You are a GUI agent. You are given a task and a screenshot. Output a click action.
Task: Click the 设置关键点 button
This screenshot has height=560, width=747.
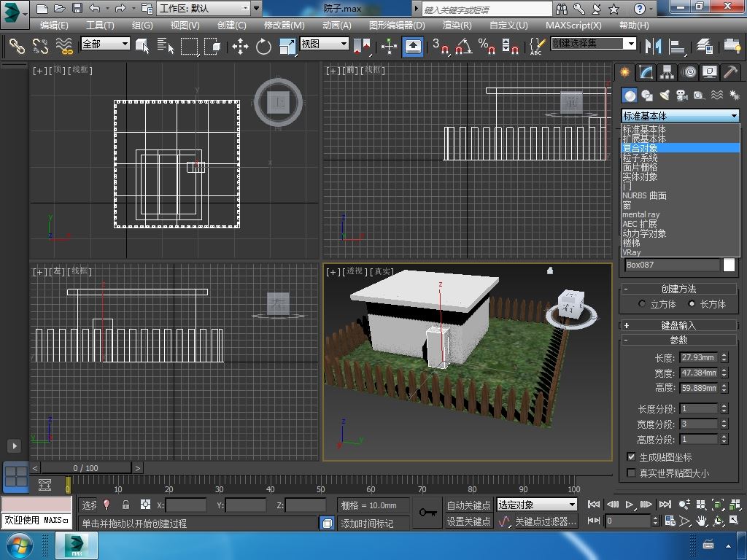(x=468, y=521)
